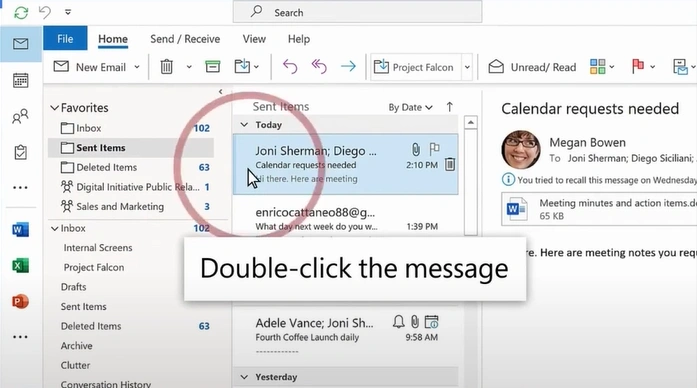This screenshot has height=388, width=697.
Task: Click the recall message info notice
Action: pos(599,180)
